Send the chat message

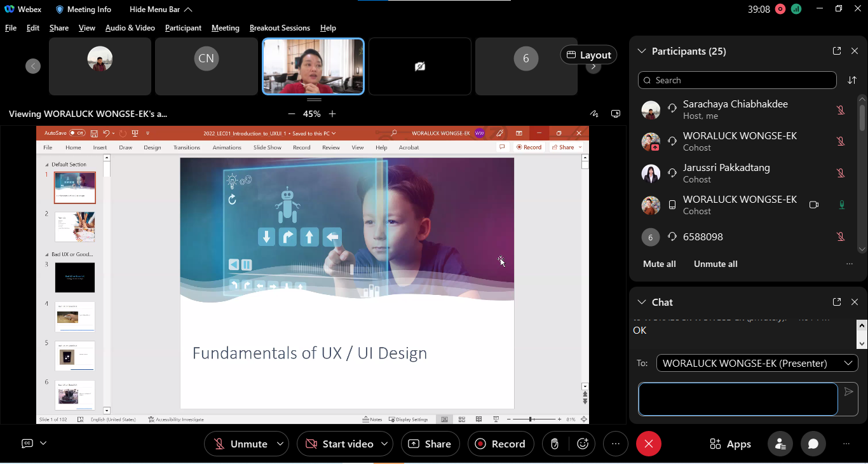coord(848,392)
